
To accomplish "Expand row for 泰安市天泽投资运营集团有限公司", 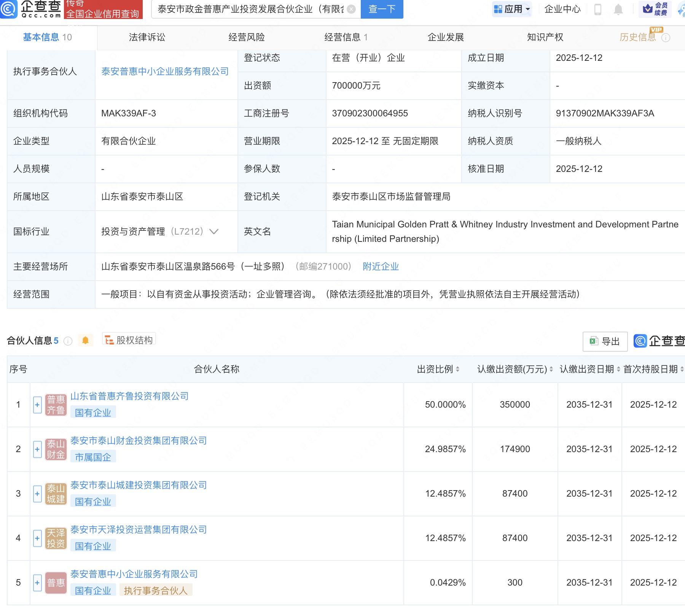I will point(37,538).
